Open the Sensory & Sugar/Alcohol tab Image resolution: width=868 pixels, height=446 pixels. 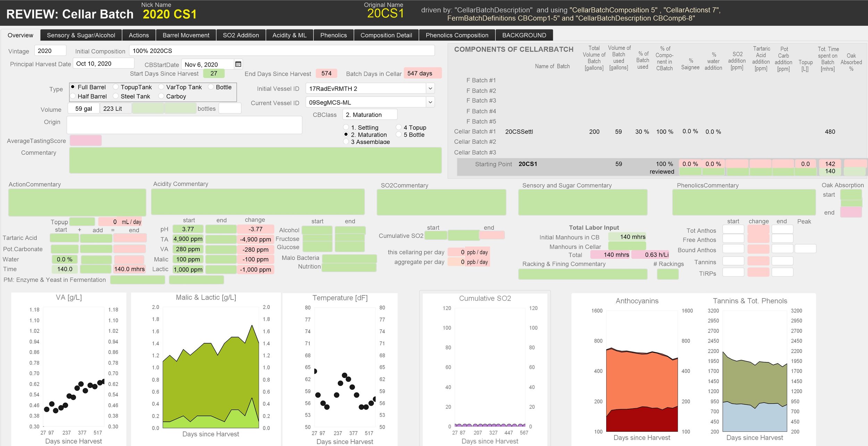pyautogui.click(x=81, y=35)
